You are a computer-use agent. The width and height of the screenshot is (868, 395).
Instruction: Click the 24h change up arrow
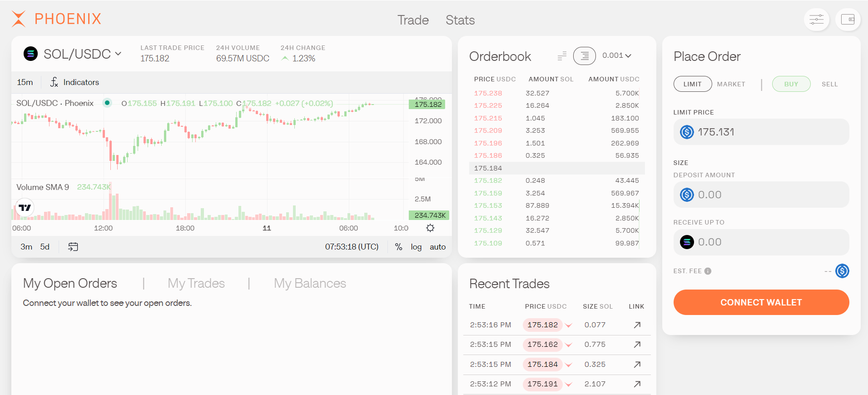[x=285, y=58]
